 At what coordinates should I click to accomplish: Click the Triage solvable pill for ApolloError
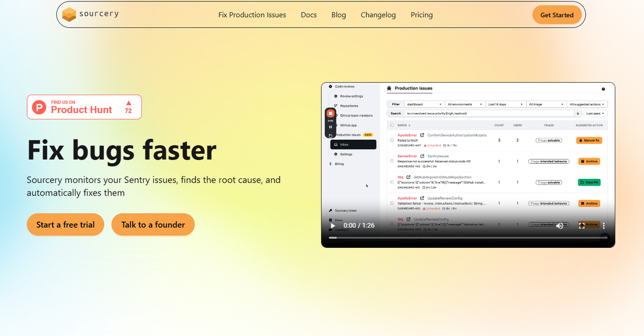[548, 141]
